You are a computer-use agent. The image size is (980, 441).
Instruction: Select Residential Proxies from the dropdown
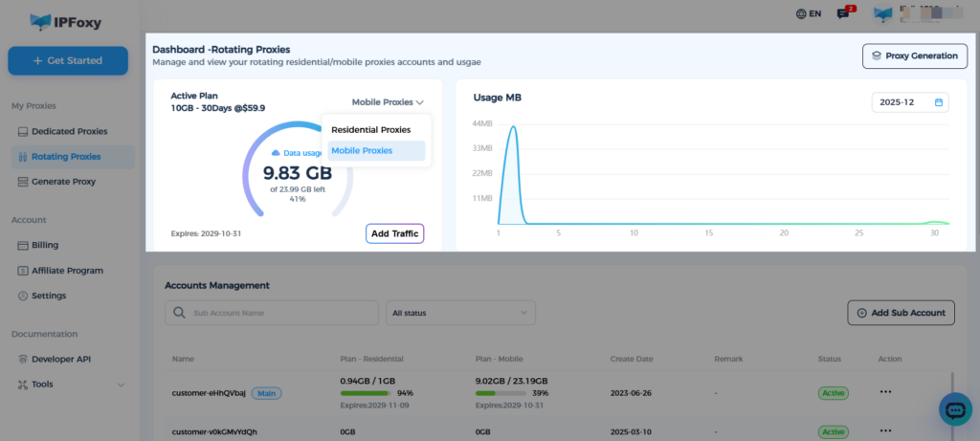click(x=370, y=129)
